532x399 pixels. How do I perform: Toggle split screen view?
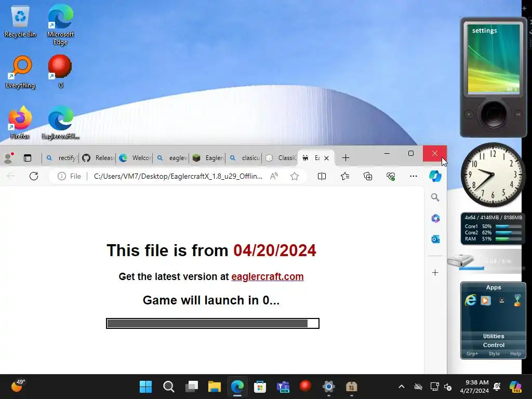coord(322,176)
